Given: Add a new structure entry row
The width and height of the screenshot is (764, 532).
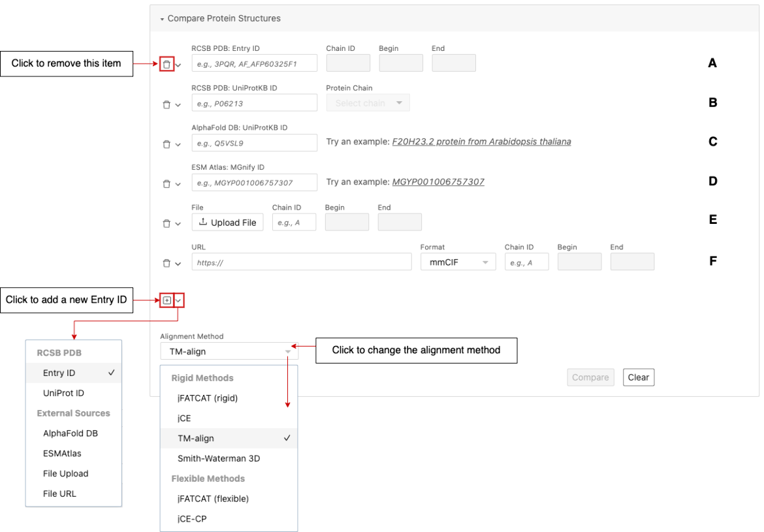Looking at the screenshot, I should (x=167, y=300).
